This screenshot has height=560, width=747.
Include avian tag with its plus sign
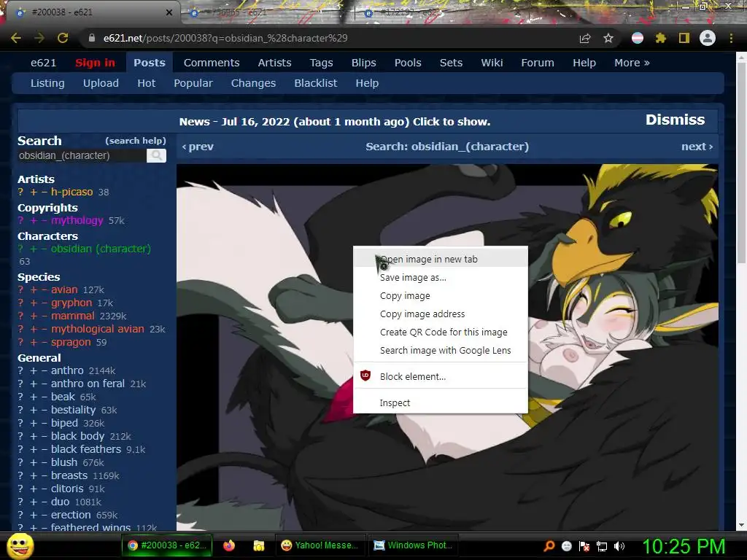[34, 290]
